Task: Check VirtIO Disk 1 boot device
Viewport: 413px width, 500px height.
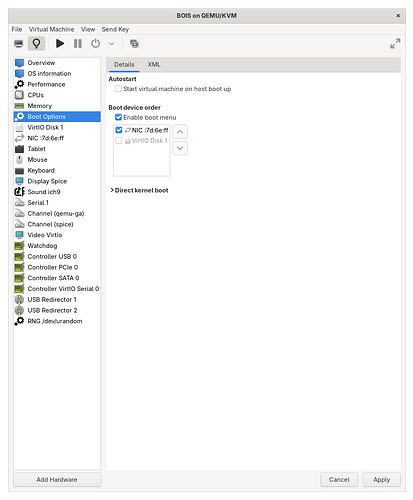Action: (x=119, y=141)
